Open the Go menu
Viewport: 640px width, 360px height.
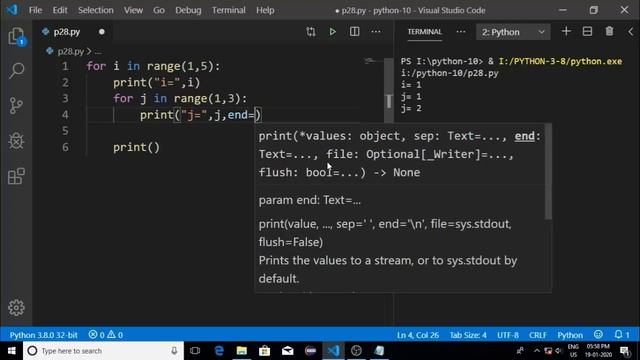click(159, 10)
